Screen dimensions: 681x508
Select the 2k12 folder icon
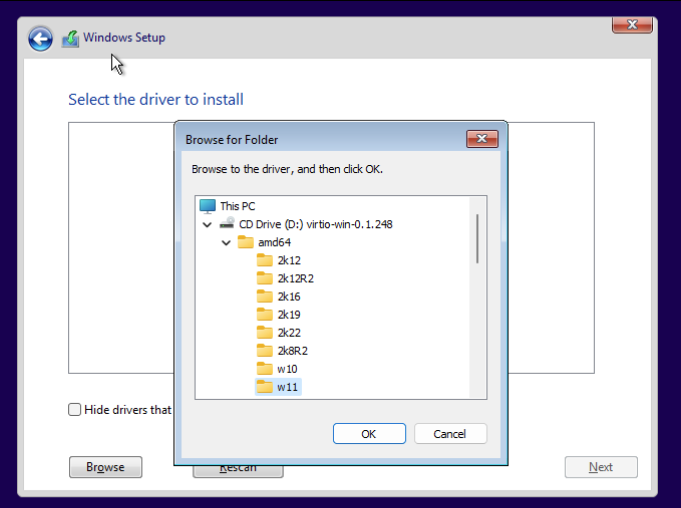265,261
